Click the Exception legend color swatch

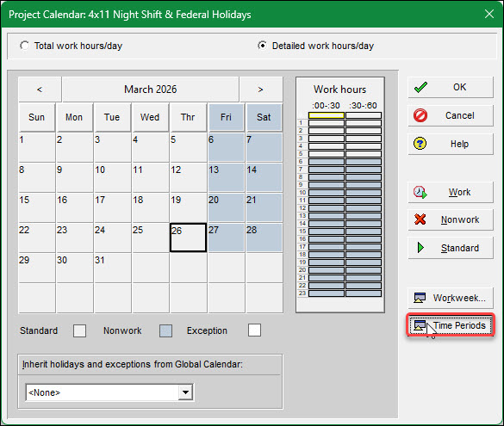click(254, 330)
